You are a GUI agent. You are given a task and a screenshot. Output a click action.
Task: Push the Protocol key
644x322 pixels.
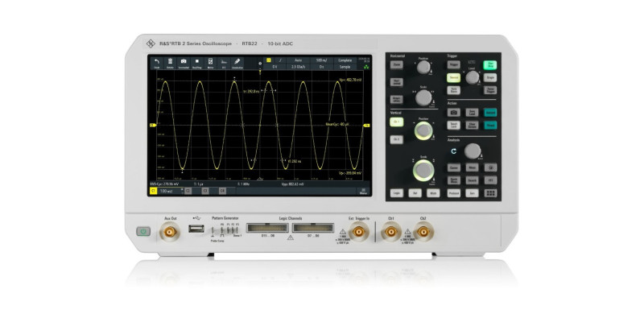454,192
